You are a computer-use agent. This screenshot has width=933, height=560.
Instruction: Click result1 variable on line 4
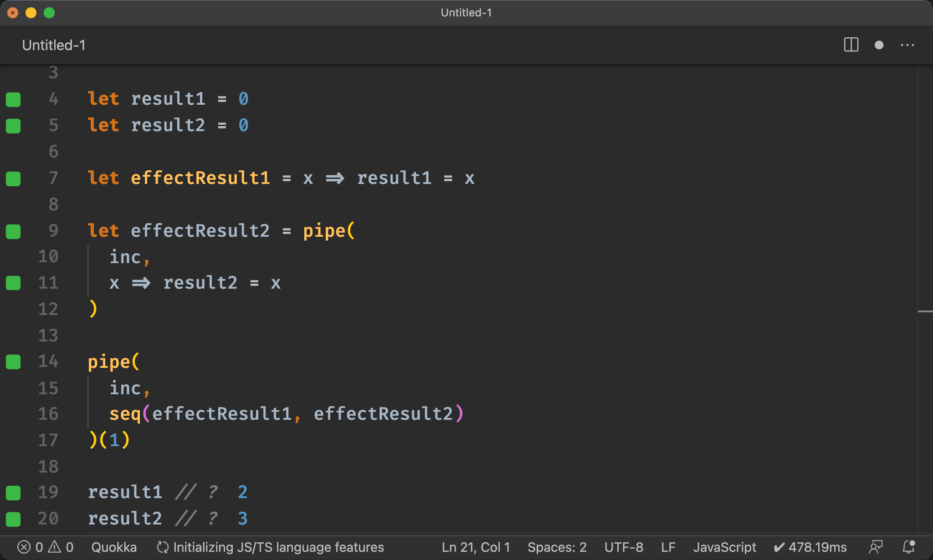tap(168, 98)
